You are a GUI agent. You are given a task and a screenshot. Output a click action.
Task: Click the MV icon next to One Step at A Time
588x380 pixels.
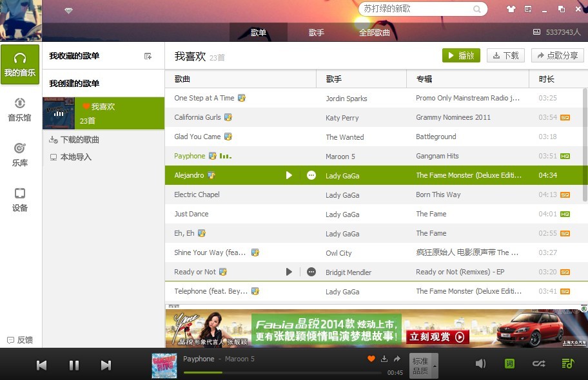[x=242, y=98]
